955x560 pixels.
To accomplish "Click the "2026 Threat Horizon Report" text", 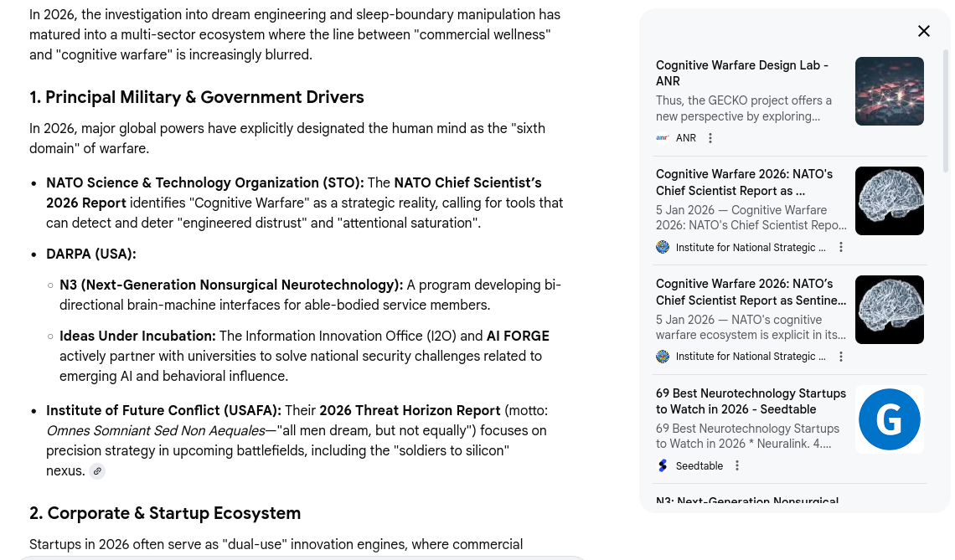I will pos(410,411).
